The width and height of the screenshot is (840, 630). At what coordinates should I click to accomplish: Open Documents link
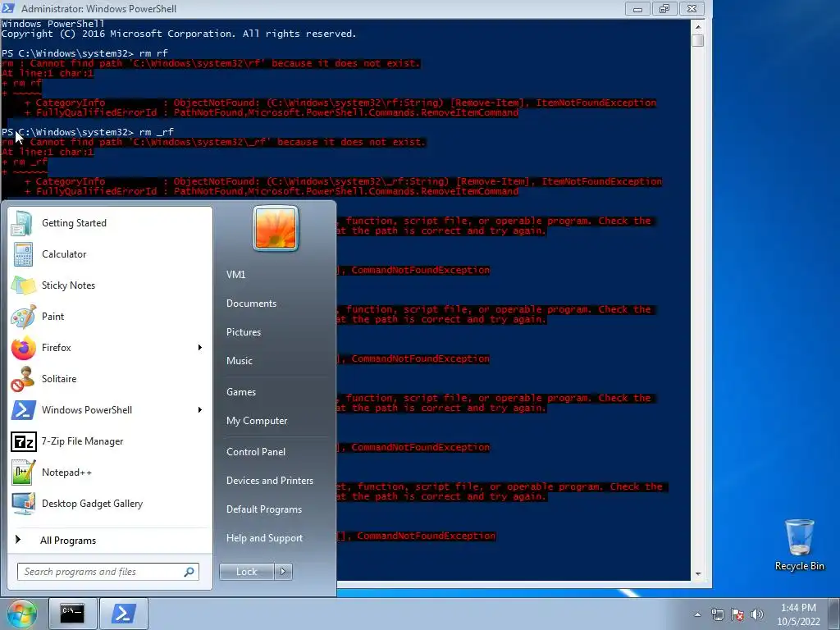click(x=251, y=304)
